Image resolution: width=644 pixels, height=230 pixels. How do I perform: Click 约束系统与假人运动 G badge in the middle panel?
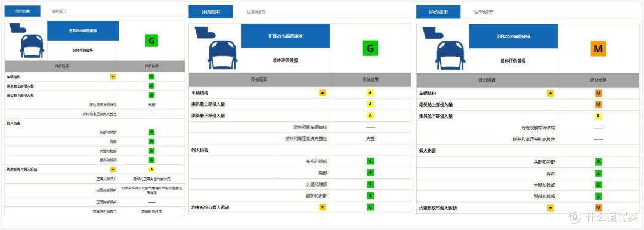370,207
